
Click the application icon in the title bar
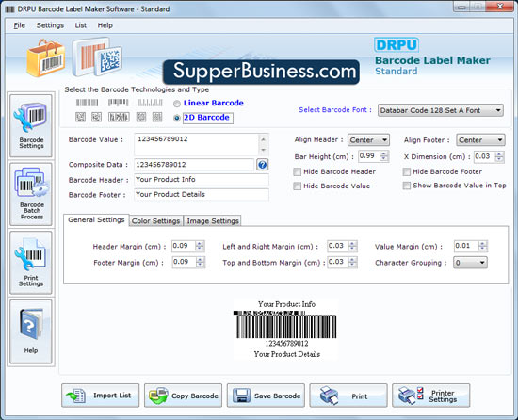coord(10,9)
